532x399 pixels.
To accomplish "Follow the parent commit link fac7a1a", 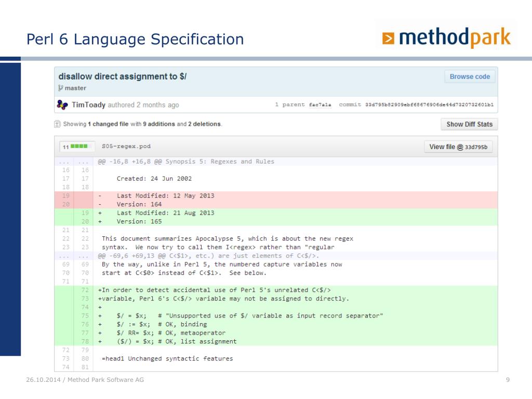I will (x=320, y=105).
